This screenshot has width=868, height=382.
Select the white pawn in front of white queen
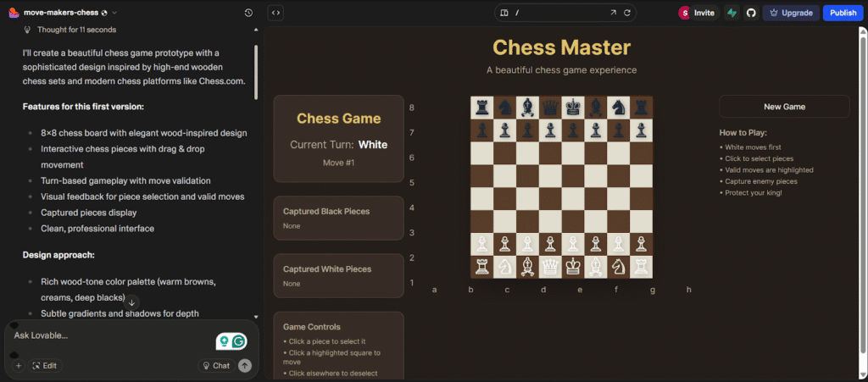coord(549,244)
